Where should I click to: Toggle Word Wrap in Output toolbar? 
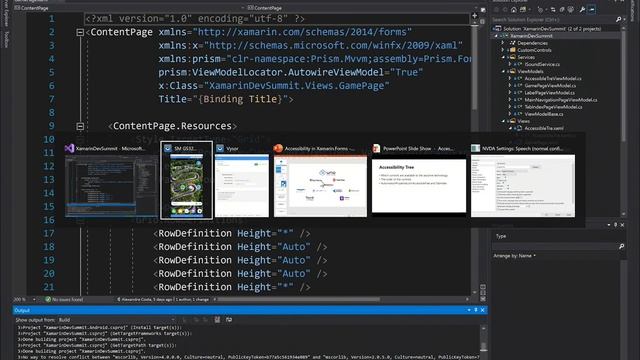(x=229, y=320)
